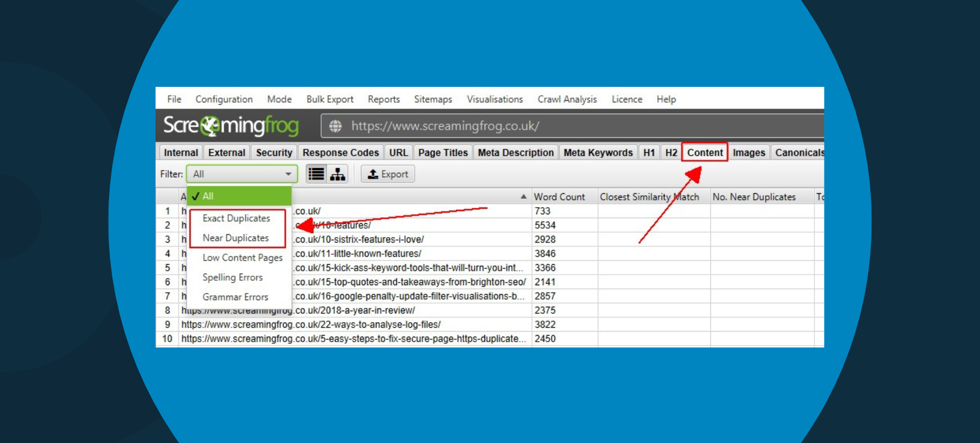Click the Screaming Frog logo

231,126
